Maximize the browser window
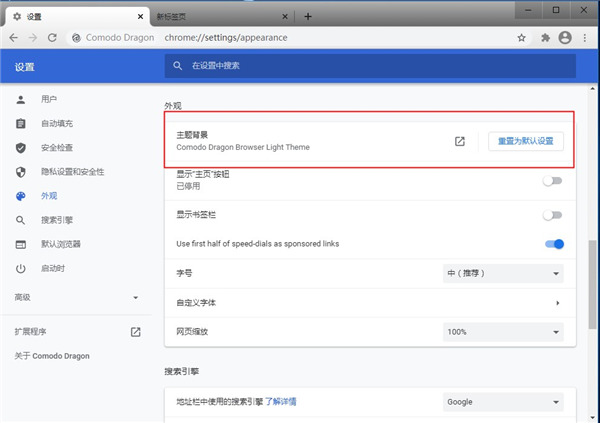The image size is (600, 423). [556, 10]
